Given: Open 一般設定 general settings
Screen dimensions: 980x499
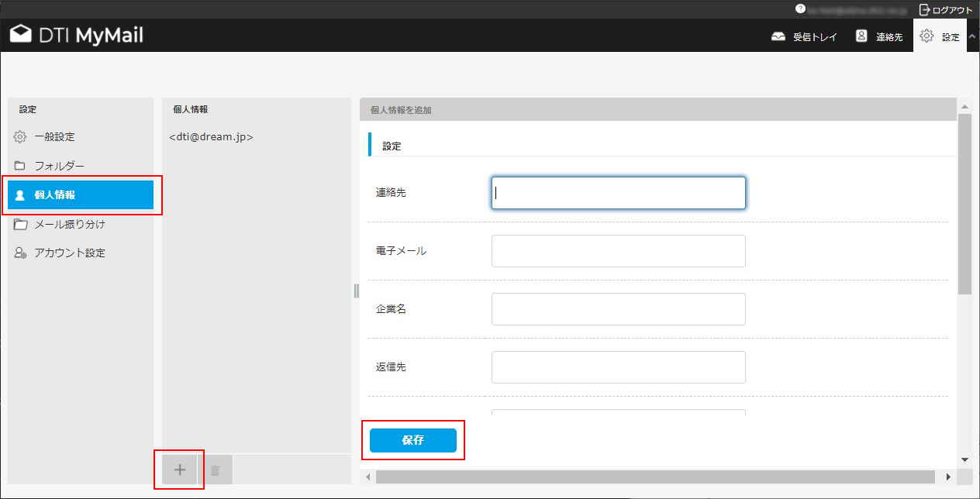Looking at the screenshot, I should 81,137.
